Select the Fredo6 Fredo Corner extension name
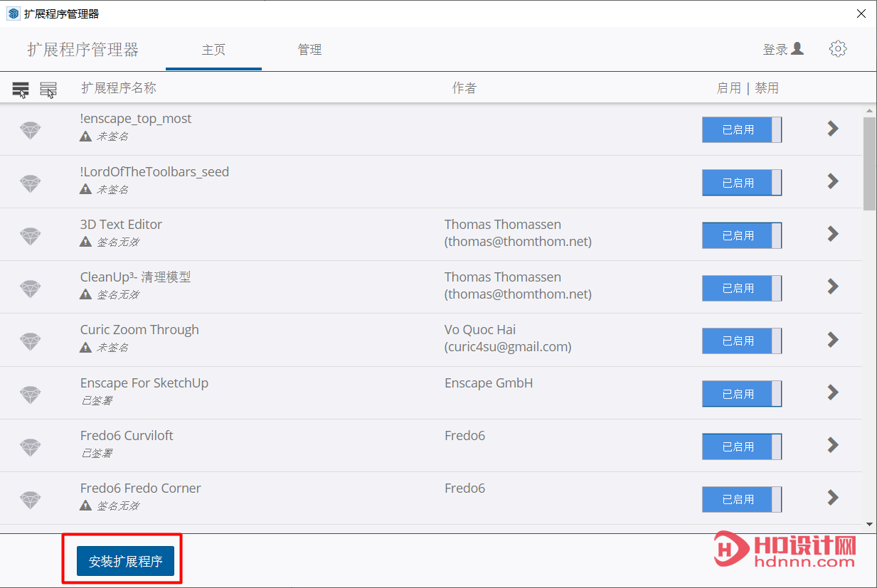 [x=141, y=488]
